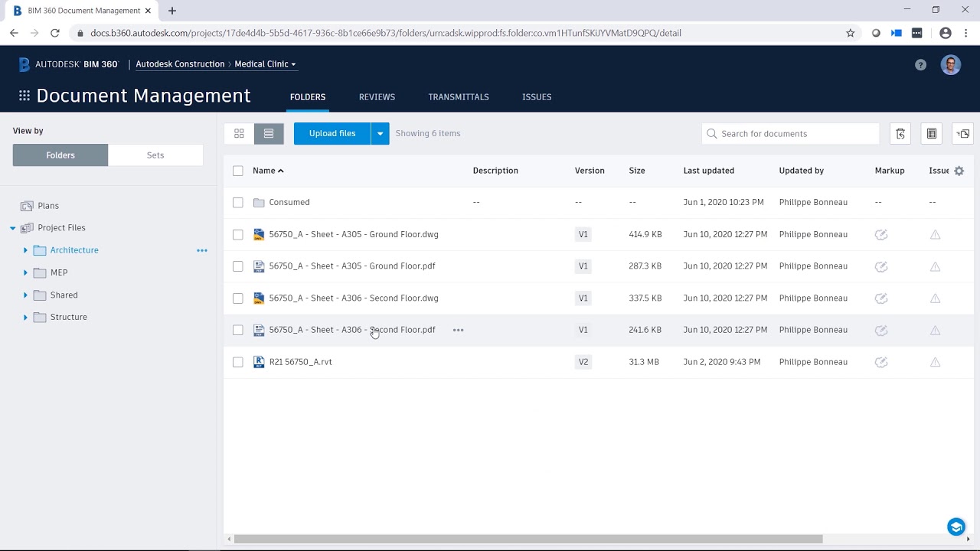980x551 pixels.
Task: Bookmark this page with the star icon
Action: pos(850,33)
